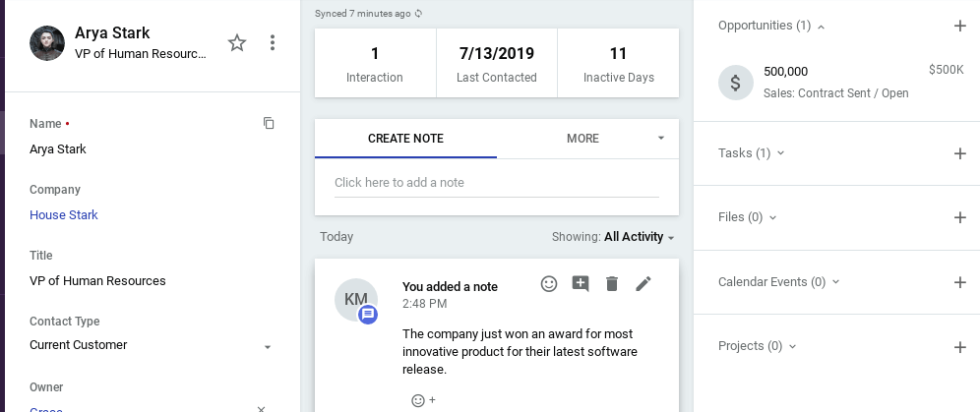Click the Last Contacted 7/13/2019 stat

pos(496,63)
